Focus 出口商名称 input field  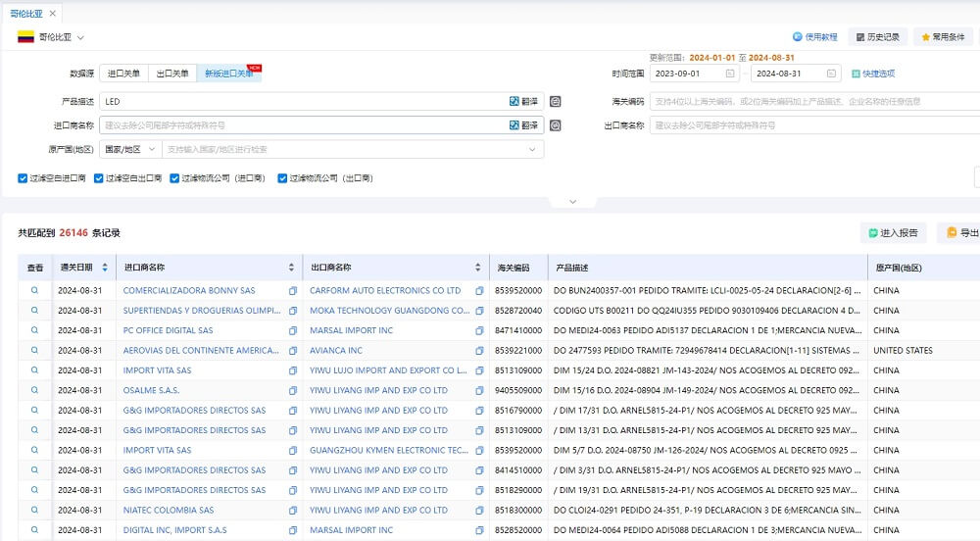tap(815, 125)
